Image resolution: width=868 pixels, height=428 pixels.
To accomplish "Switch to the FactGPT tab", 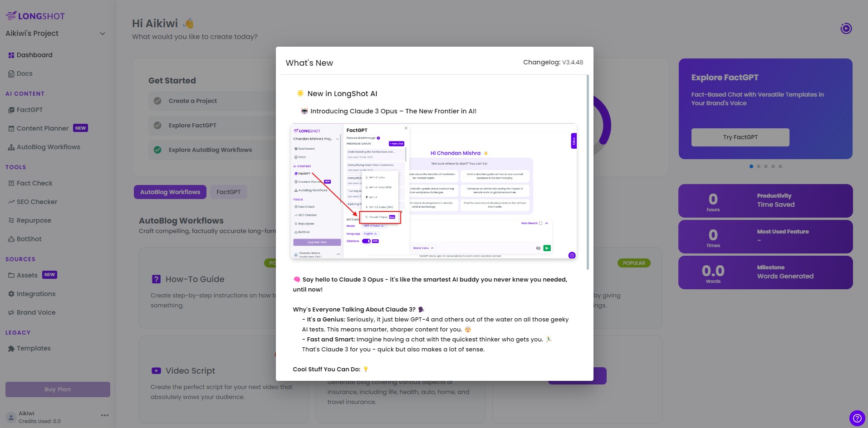I will [229, 192].
